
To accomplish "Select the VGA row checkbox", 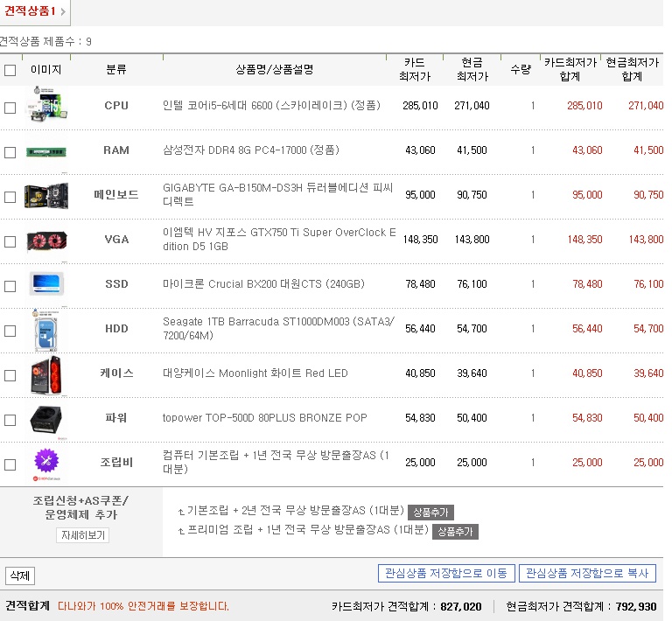I will click(10, 241).
